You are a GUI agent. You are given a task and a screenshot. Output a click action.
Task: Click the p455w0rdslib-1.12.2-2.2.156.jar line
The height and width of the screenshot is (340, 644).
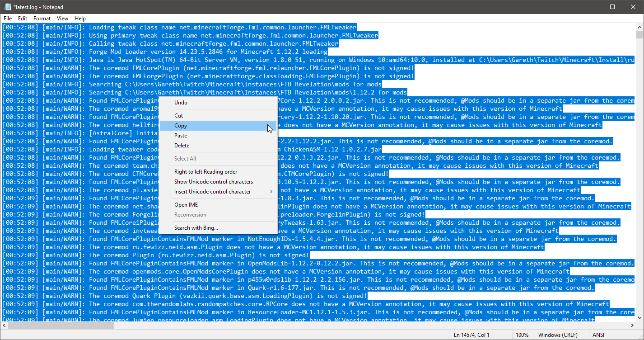319,279
